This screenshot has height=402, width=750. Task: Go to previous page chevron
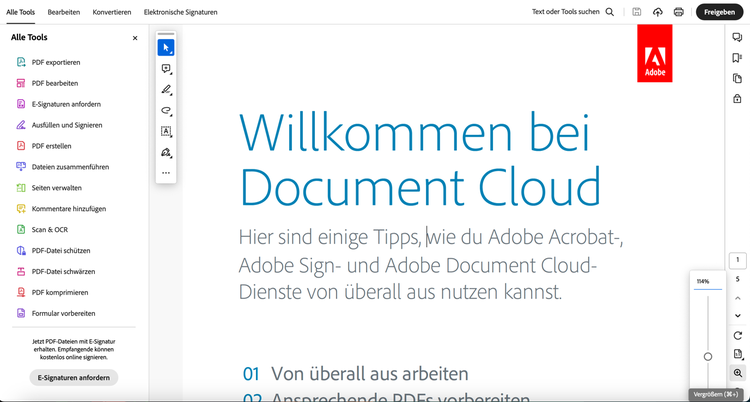point(737,298)
